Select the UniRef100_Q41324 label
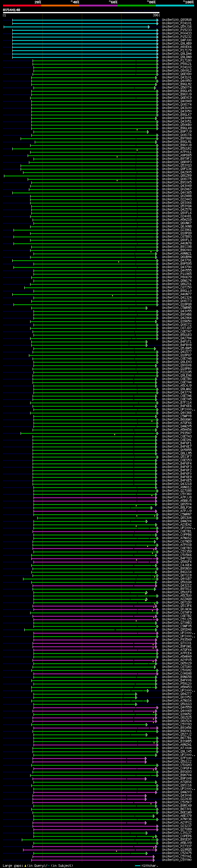The height and width of the screenshot is (868, 197). click(x=176, y=297)
